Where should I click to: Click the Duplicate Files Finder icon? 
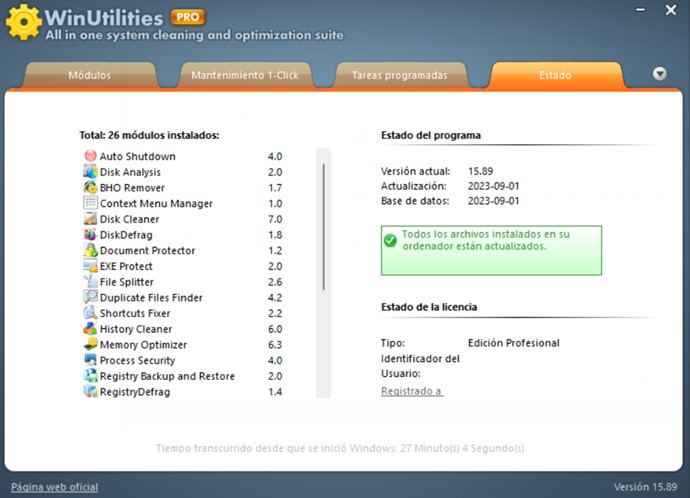pyautogui.click(x=90, y=297)
